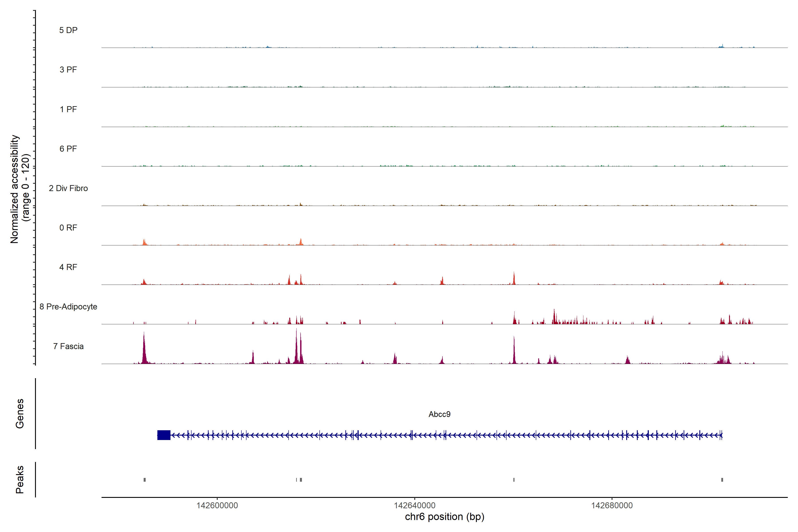This screenshot has width=798, height=532.
Task: Click the 4 RF track label
Action: (68, 267)
